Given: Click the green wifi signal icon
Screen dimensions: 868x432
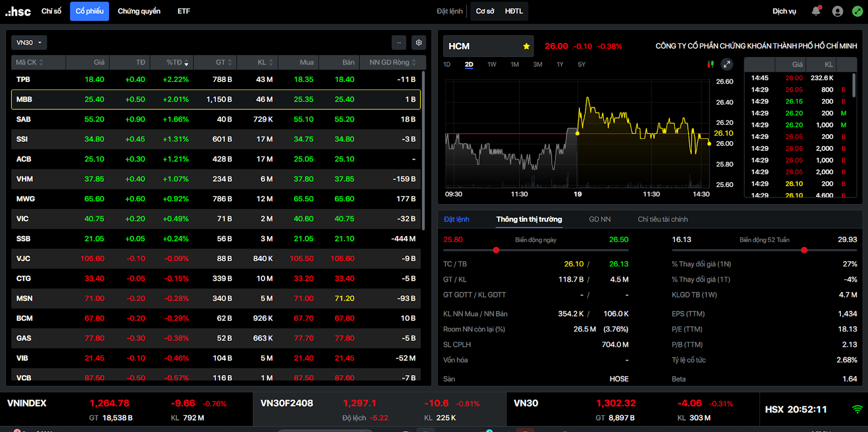Looking at the screenshot, I should point(858,409).
